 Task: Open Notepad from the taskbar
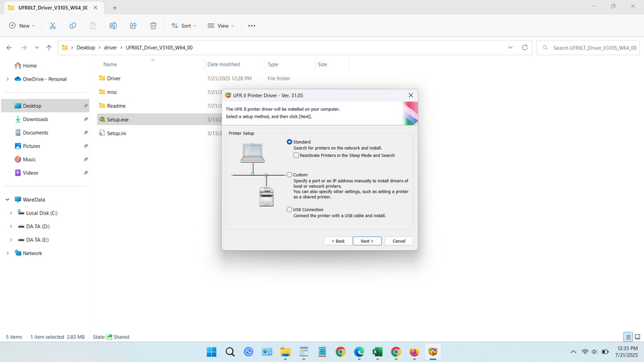pos(322,352)
